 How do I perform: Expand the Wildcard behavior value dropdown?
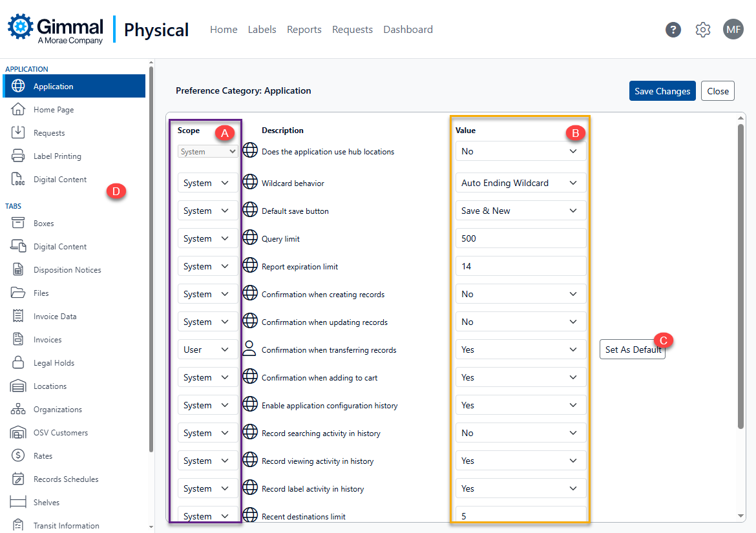[520, 183]
